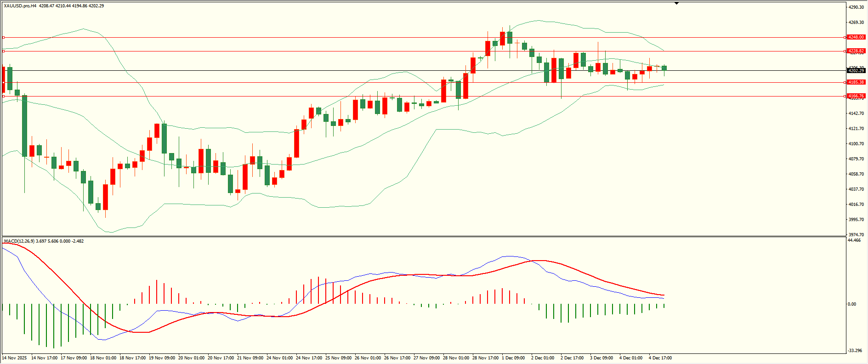Click the red 4248.00 price tag
This screenshot has width=868, height=364.
(x=856, y=37)
